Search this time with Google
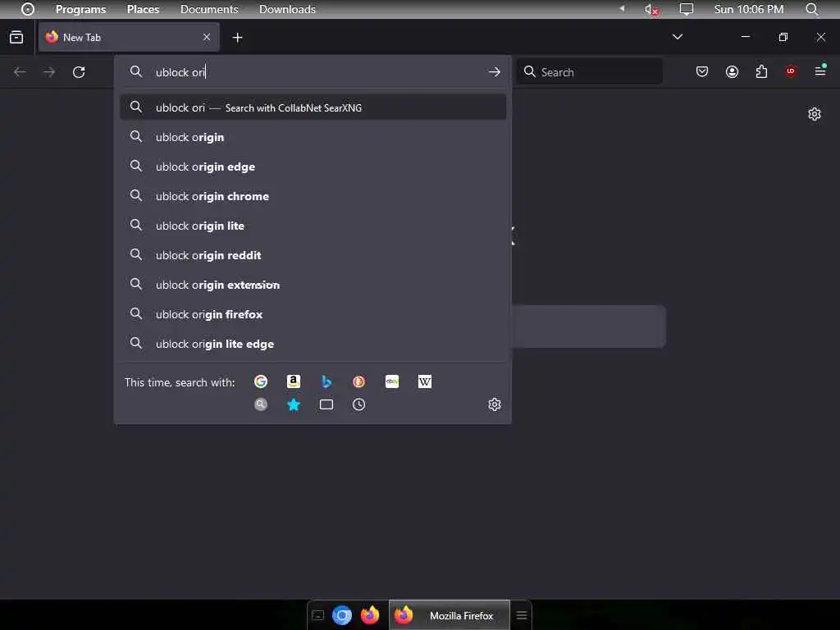Screen dimensions: 840x630 point(261,381)
